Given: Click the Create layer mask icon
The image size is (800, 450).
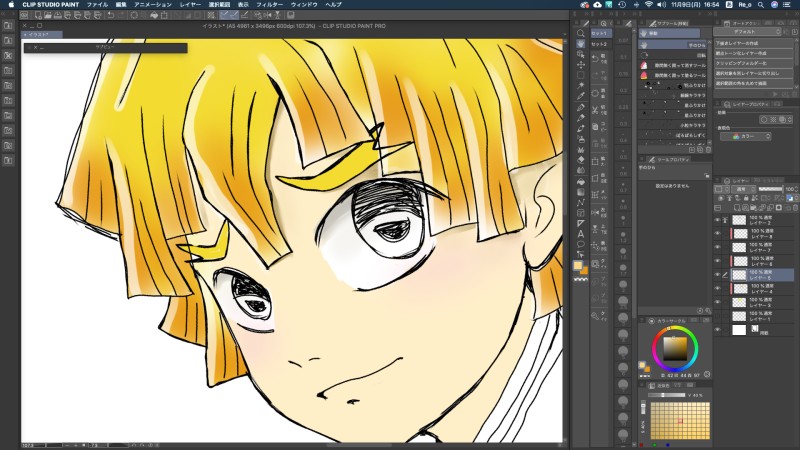Looking at the screenshot, I should [x=779, y=208].
